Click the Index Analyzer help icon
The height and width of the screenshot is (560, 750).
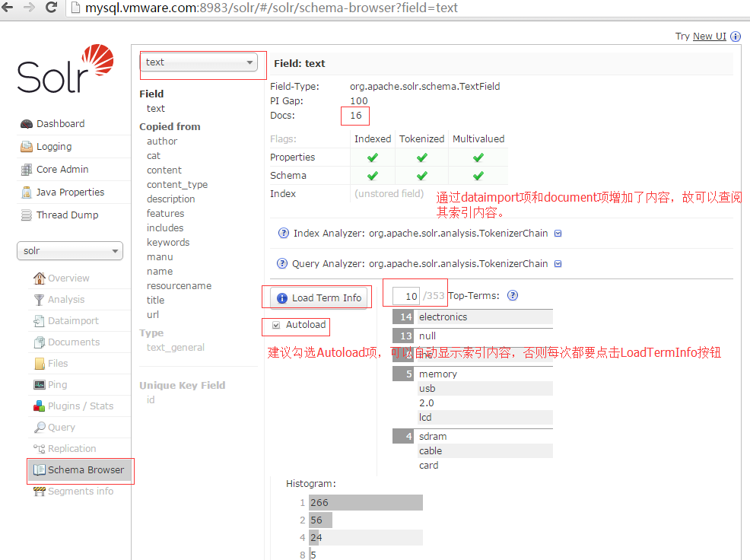pos(284,233)
